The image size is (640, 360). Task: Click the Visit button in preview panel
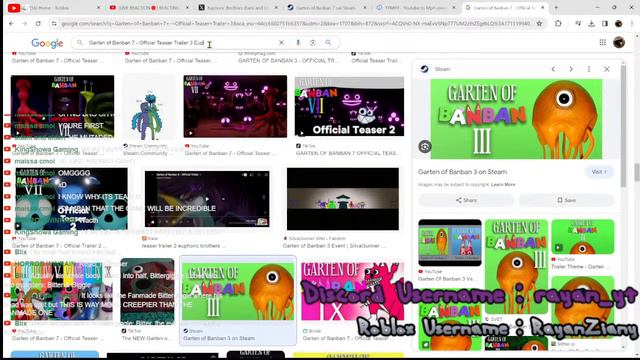[x=599, y=172]
